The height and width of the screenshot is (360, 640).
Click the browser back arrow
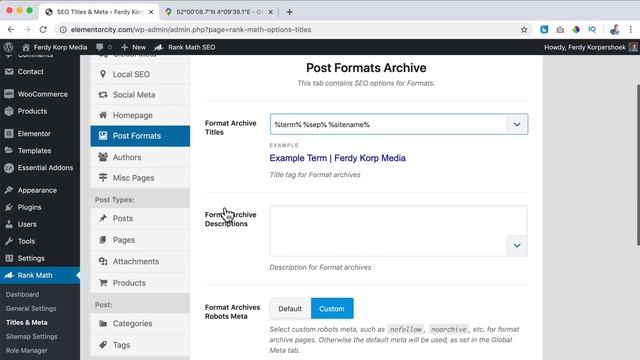point(11,29)
